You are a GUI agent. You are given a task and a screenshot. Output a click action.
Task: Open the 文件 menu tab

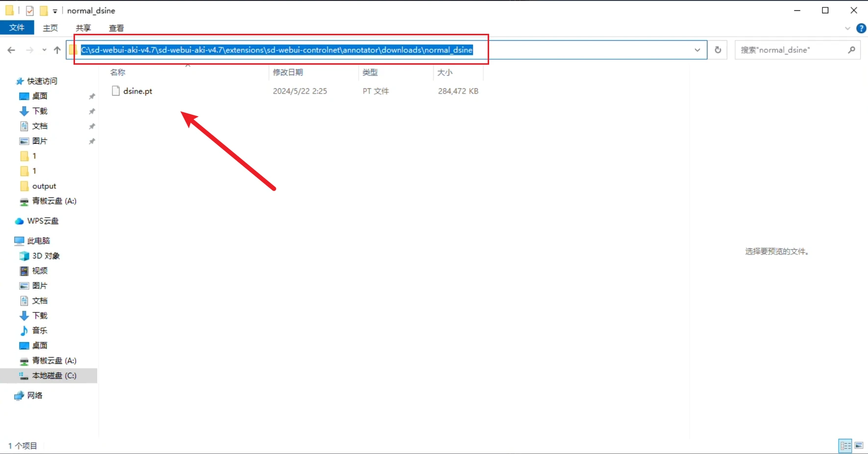[x=17, y=28]
